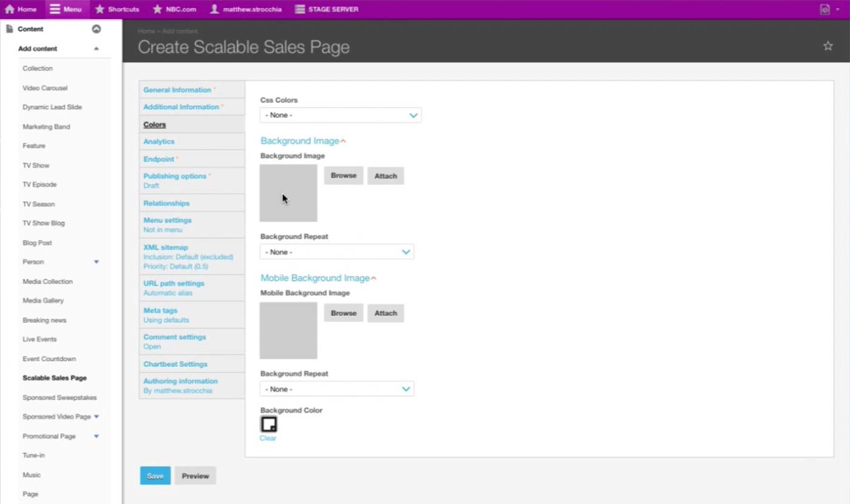850x504 pixels.
Task: Open matthew.strocchia user account
Action: 214,9
